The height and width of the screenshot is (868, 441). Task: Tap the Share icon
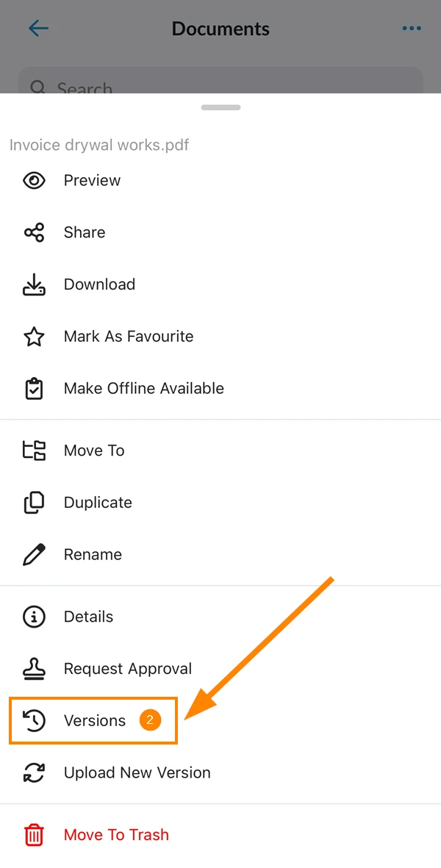tap(35, 232)
